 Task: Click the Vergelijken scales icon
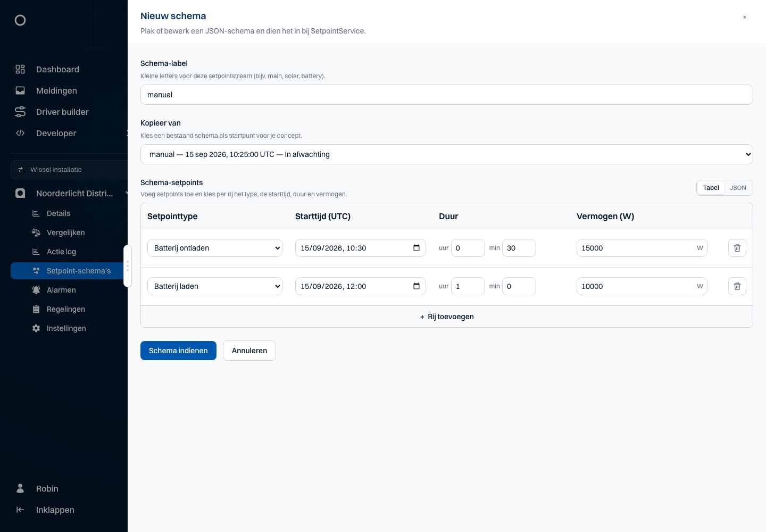[36, 232]
